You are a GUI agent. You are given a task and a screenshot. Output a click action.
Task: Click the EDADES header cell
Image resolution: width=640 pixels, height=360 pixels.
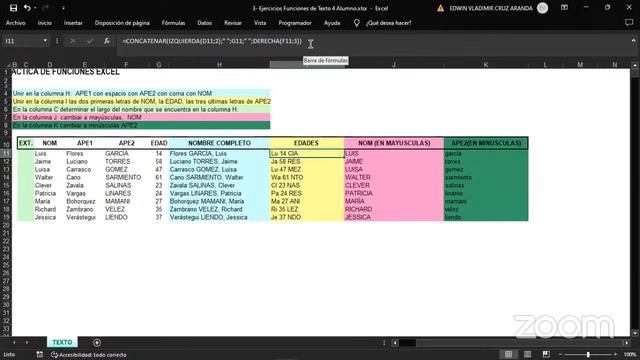[307, 143]
